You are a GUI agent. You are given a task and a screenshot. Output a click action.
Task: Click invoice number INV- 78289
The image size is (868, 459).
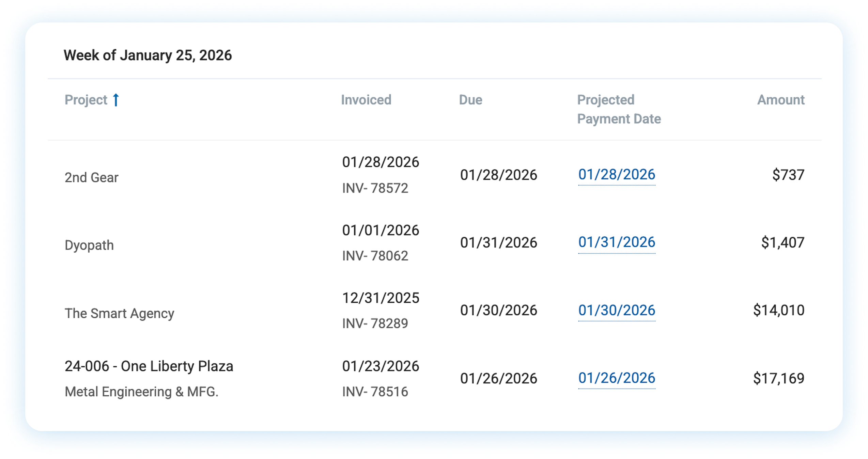(x=375, y=323)
